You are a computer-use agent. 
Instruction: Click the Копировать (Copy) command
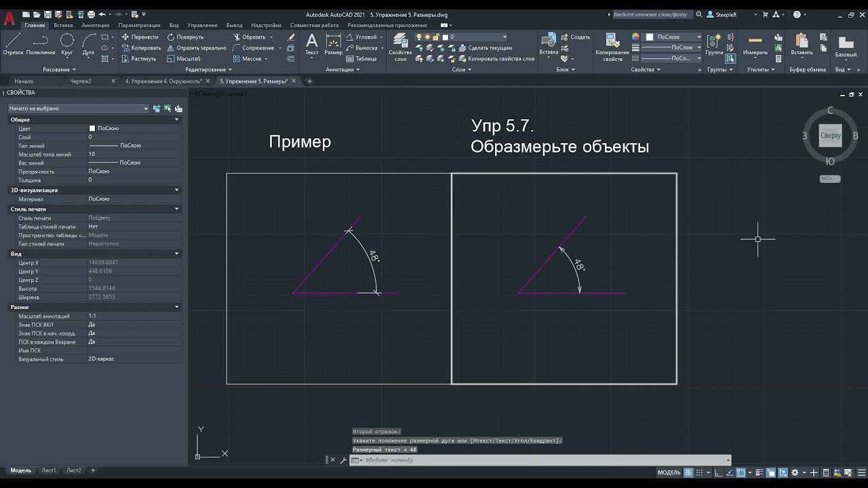tap(141, 48)
